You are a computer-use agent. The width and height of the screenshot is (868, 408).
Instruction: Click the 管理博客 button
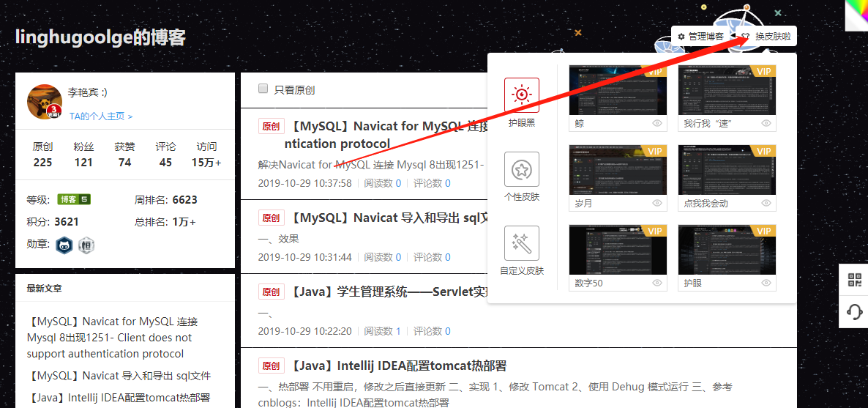(700, 37)
